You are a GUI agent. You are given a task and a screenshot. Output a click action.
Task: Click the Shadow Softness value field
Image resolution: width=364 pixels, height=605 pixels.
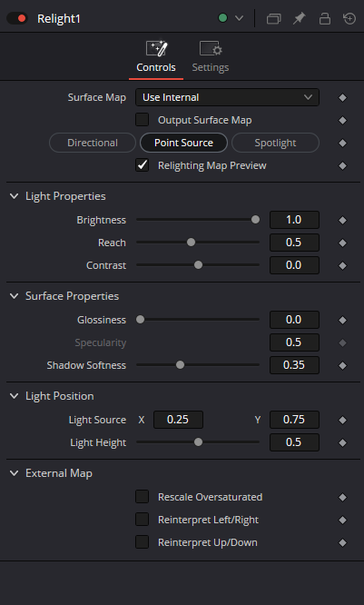[x=294, y=365]
